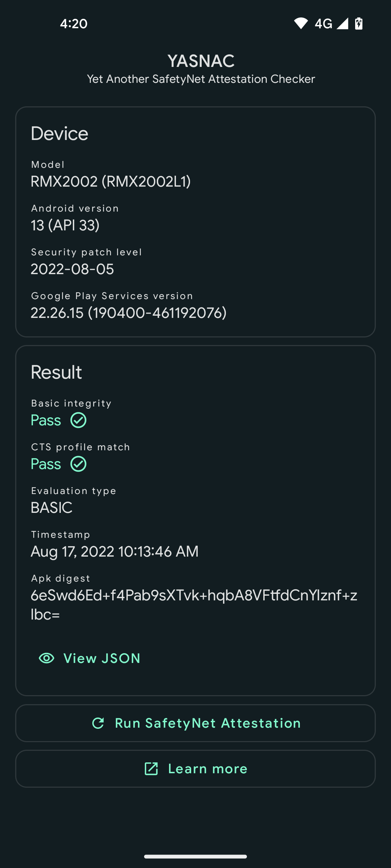Tap the Apk digest hash value
Screen dimensions: 391x868
point(194,605)
